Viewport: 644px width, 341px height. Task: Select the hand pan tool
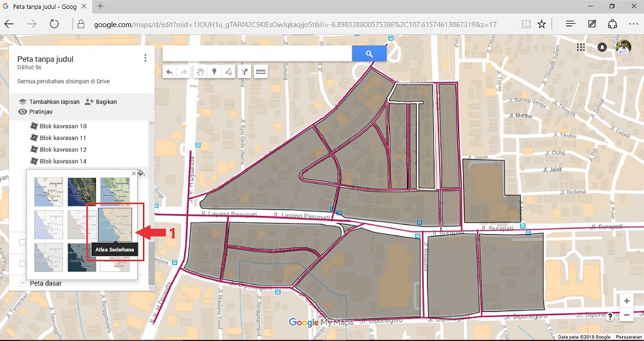(x=200, y=72)
